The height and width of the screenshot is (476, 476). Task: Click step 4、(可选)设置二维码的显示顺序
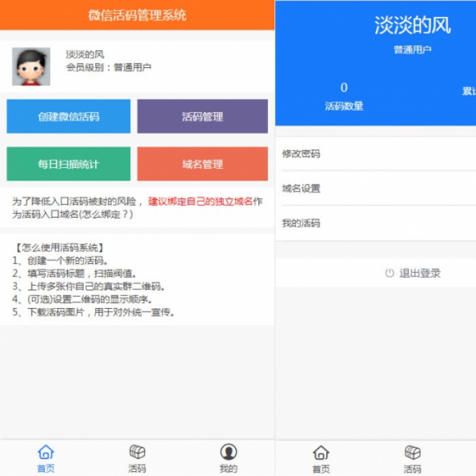coord(82,300)
